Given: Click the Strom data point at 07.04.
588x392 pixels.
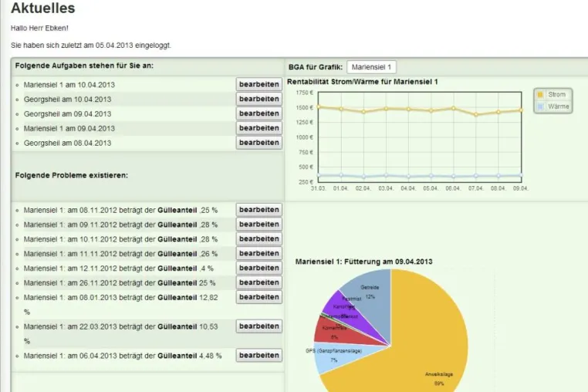Looking at the screenshot, I should 476,115.
